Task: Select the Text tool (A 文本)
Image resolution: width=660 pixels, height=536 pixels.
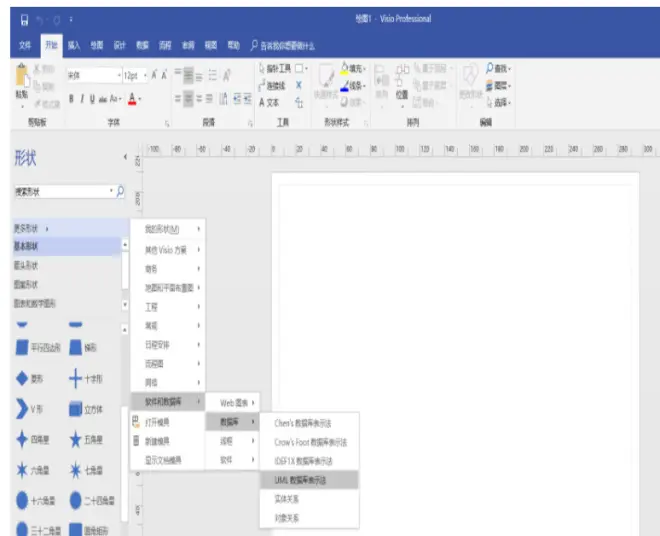Action: [x=269, y=102]
